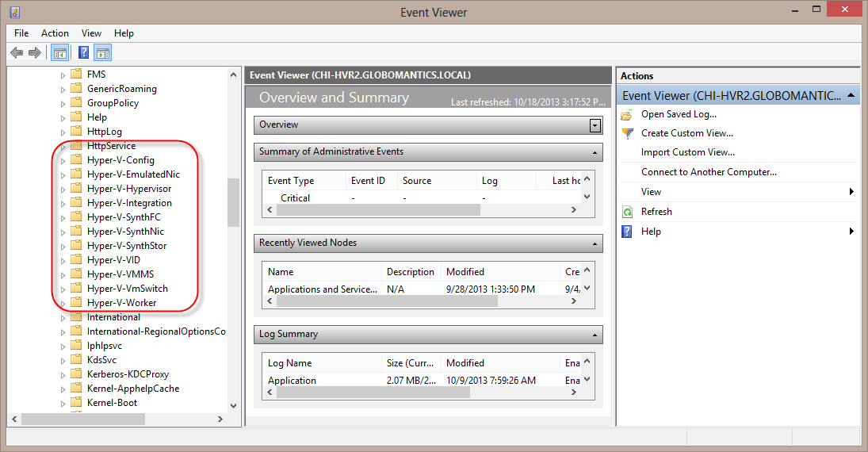This screenshot has height=452, width=868.
Task: Click the Description column header
Action: (x=410, y=271)
